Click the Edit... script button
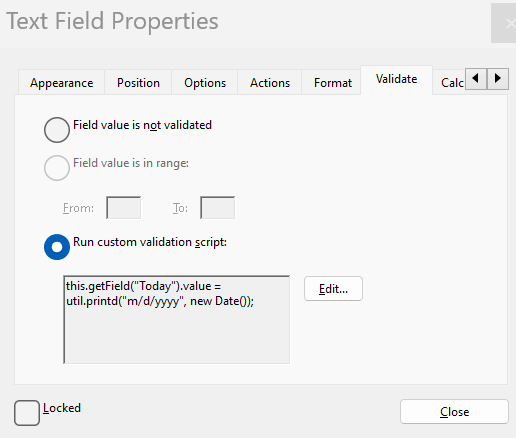 pyautogui.click(x=333, y=289)
